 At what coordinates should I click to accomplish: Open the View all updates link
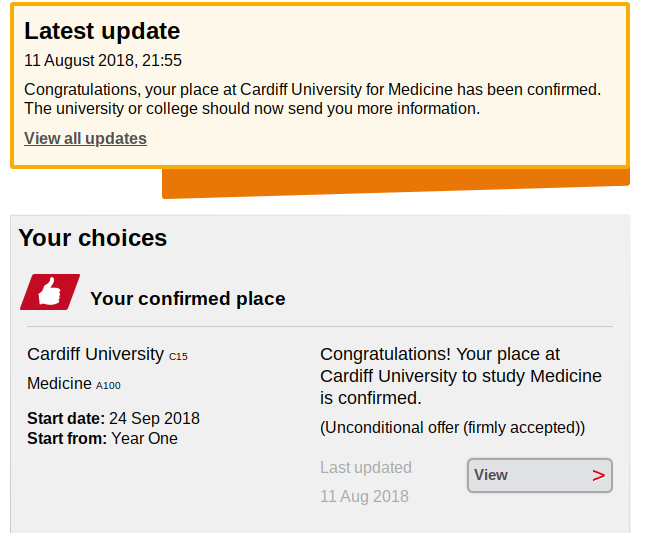click(x=85, y=139)
